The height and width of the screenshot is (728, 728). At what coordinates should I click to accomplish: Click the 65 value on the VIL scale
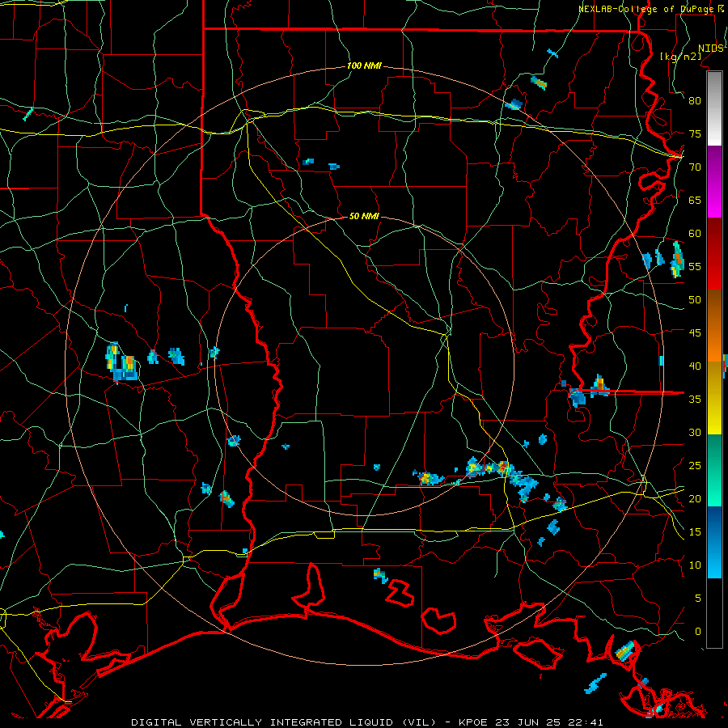pos(695,201)
